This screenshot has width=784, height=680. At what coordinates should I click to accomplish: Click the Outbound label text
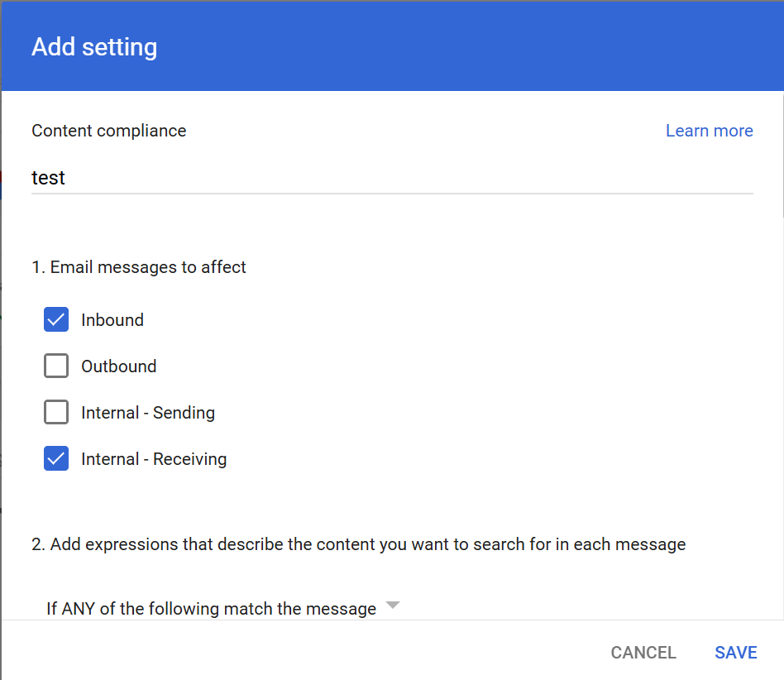click(x=119, y=366)
